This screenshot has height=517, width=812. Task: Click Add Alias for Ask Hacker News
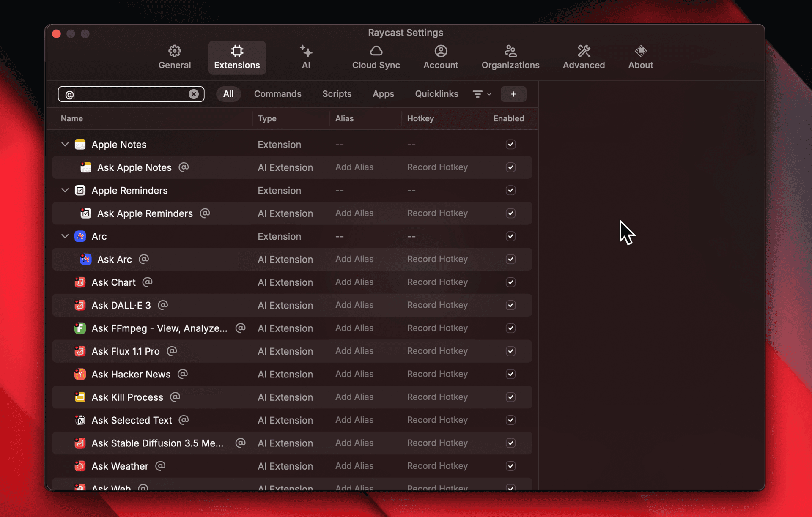pos(354,374)
